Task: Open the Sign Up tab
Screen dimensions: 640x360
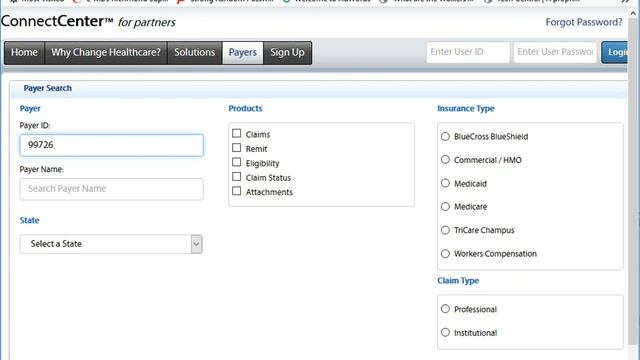Action: 287,53
